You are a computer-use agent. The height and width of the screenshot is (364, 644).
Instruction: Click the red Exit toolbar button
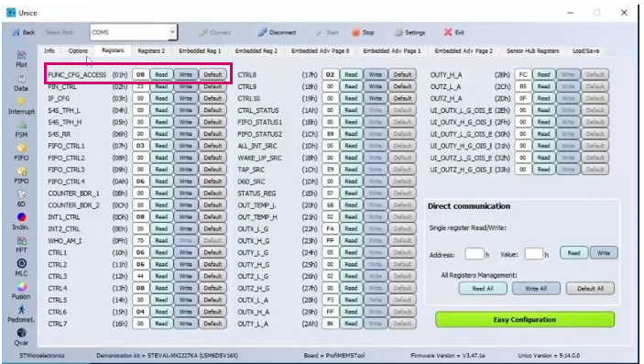click(454, 32)
